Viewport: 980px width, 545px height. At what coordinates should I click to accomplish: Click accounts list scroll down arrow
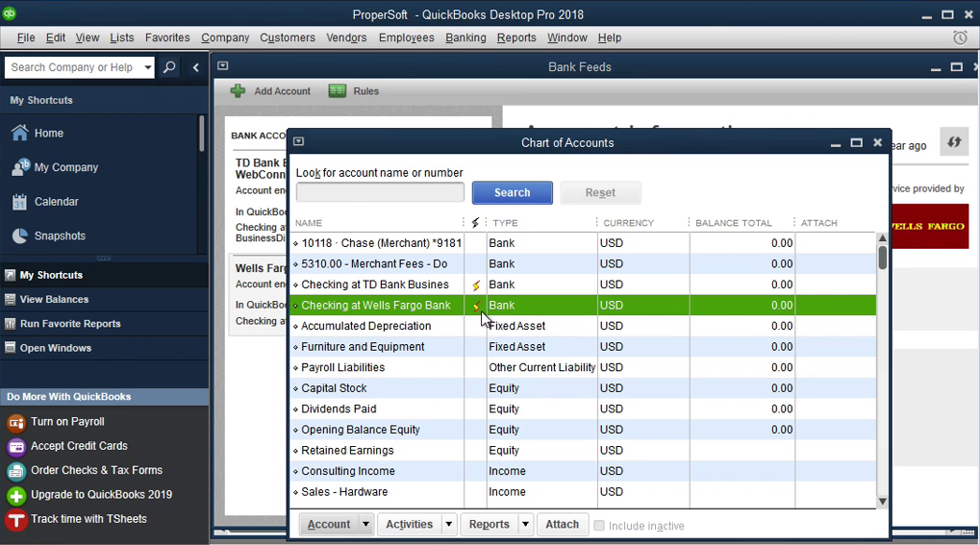[x=883, y=501]
